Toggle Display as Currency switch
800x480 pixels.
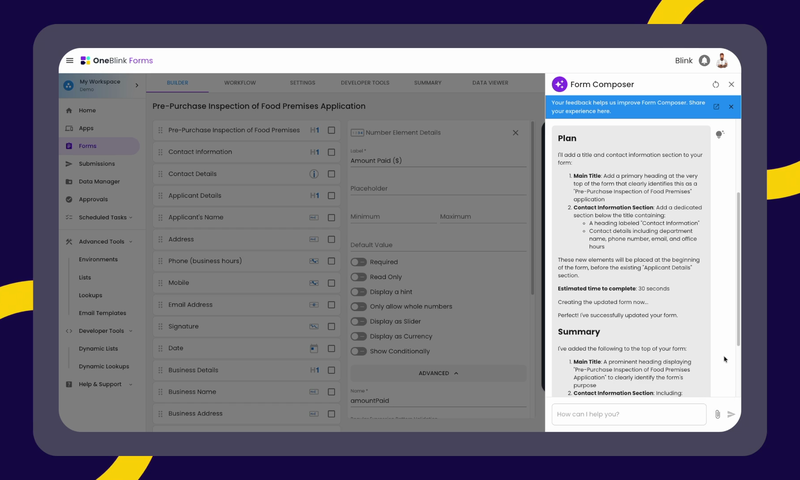[x=359, y=336]
